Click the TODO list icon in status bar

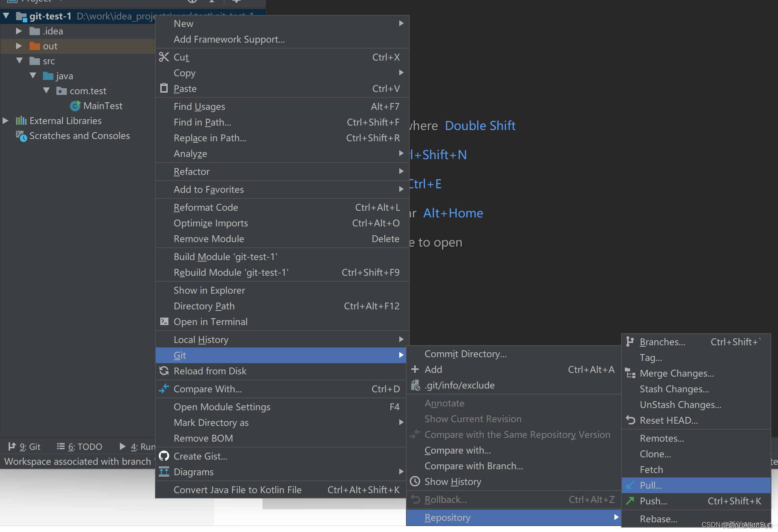[x=61, y=446]
